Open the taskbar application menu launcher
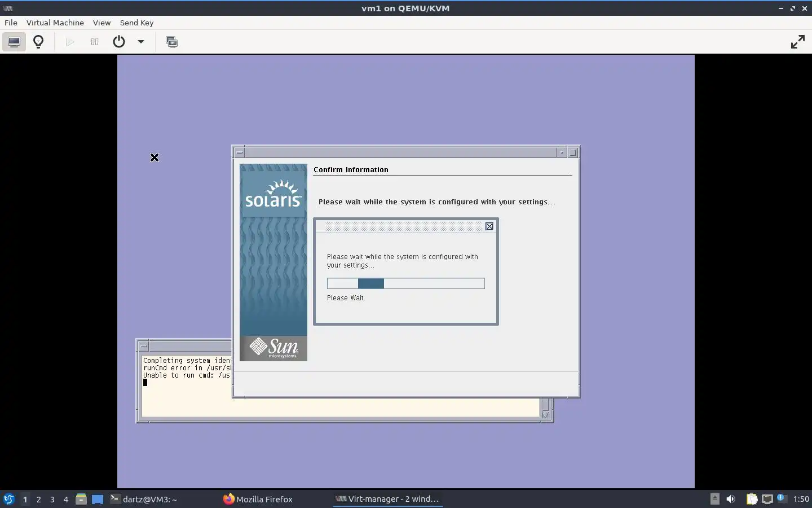The height and width of the screenshot is (508, 812). pos(9,499)
